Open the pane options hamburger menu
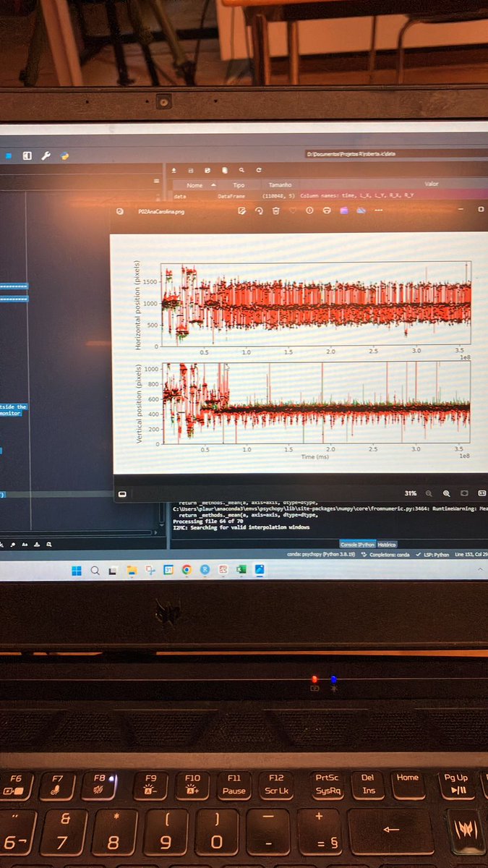Viewport: 488px width, 868px height. click(x=157, y=181)
